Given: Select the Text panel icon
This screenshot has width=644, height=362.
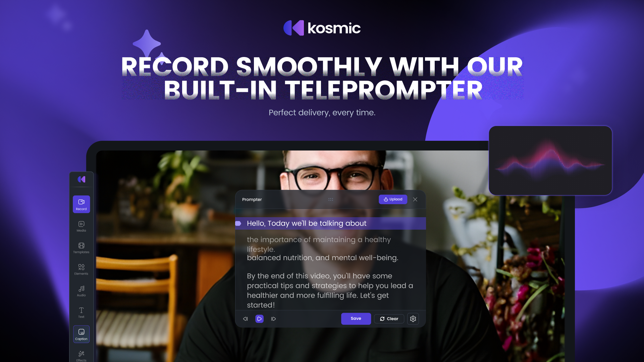Looking at the screenshot, I should pyautogui.click(x=82, y=312).
